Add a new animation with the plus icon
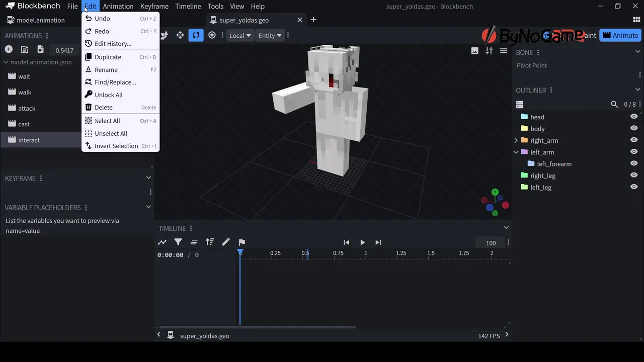Image resolution: width=644 pixels, height=362 pixels. (9, 49)
